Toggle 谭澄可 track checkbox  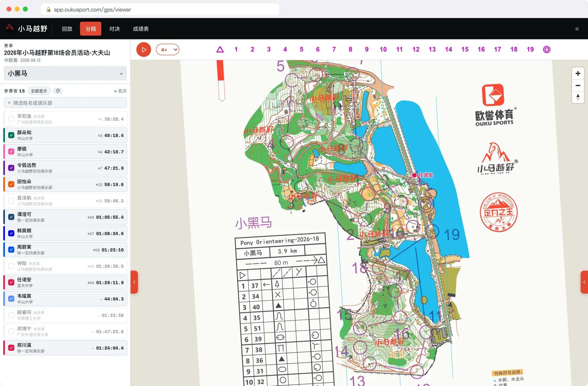(x=11, y=217)
